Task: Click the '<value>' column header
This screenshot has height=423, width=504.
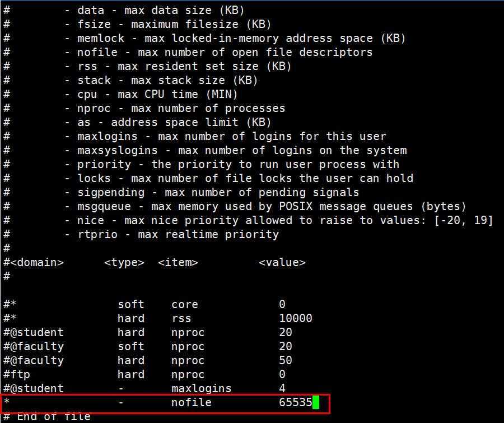Action: pos(282,263)
